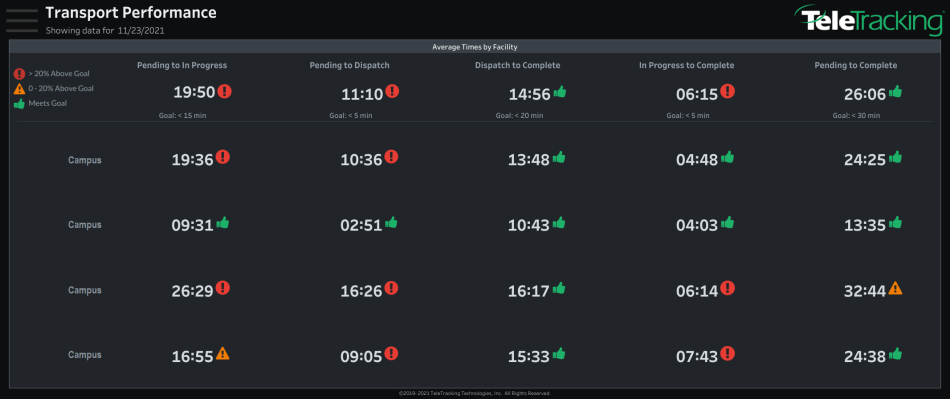Screen dimensions: 950x399
Task: Click the thumbs-up icon next to 02:51
Action: [x=391, y=223]
